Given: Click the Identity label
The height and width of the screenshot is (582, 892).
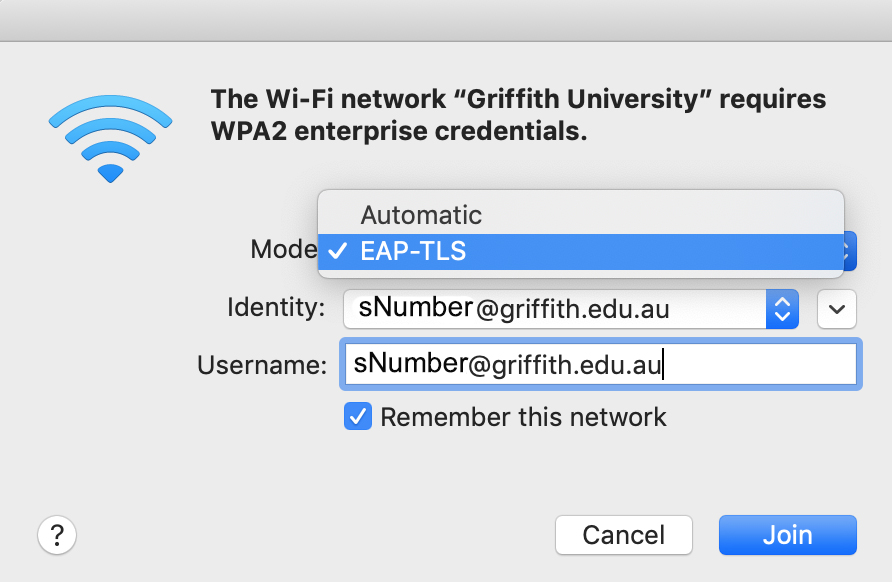Looking at the screenshot, I should click(x=276, y=308).
